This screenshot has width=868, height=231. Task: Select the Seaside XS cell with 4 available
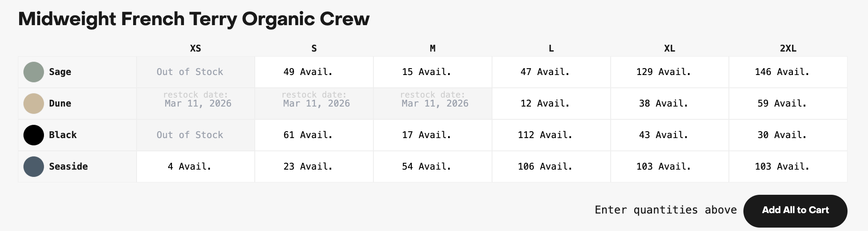195,167
